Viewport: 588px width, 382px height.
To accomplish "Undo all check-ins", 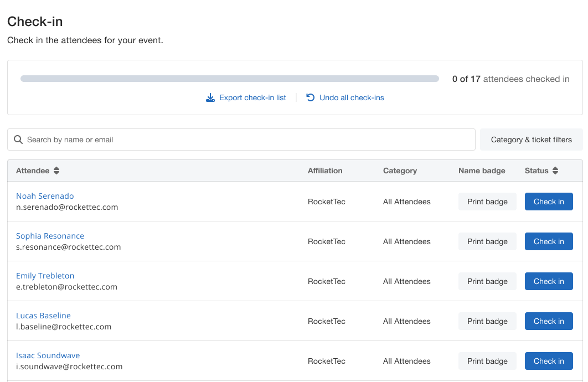I will [x=352, y=98].
